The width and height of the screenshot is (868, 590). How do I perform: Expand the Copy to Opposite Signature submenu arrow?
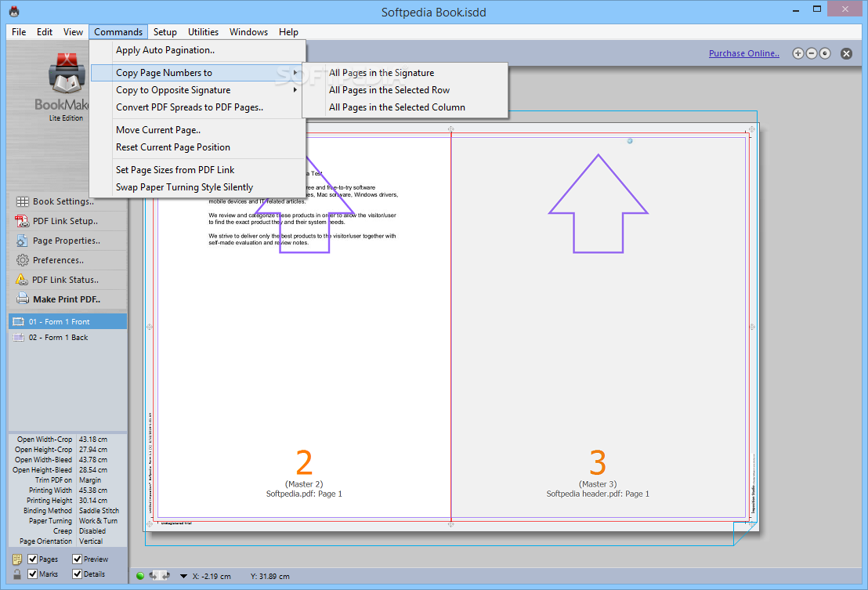coord(295,89)
